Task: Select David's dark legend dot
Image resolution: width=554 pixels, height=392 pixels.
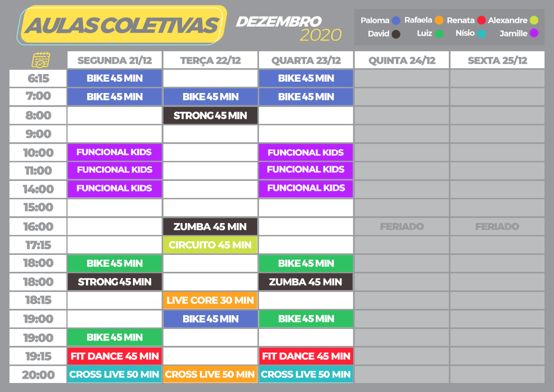Action: pyautogui.click(x=396, y=34)
